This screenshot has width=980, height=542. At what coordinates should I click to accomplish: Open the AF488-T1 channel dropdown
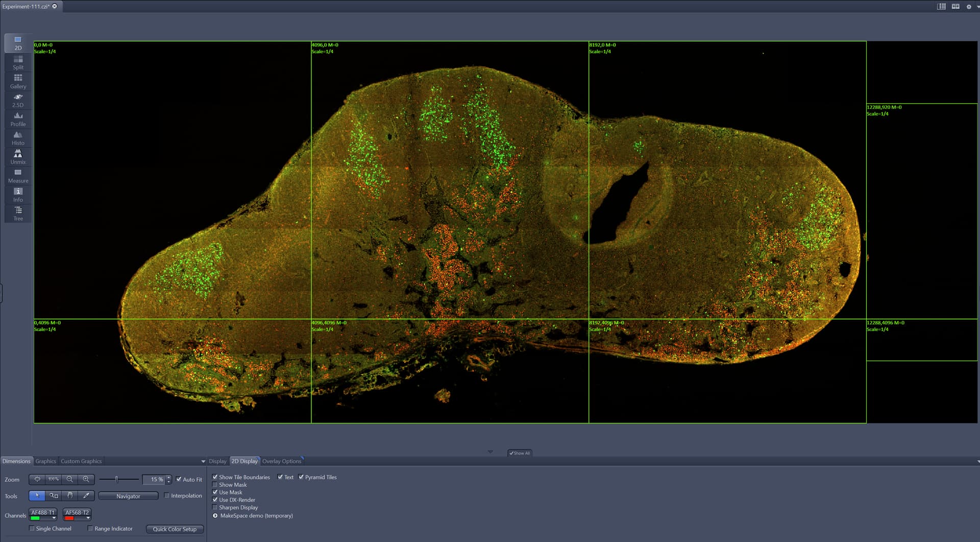(54, 517)
